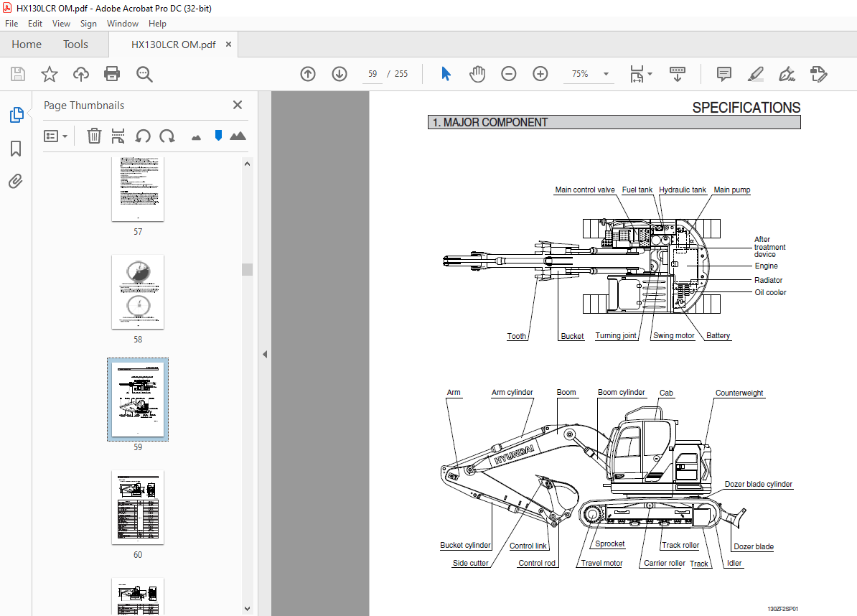
Task: Click the cloud upload icon
Action: tap(81, 74)
